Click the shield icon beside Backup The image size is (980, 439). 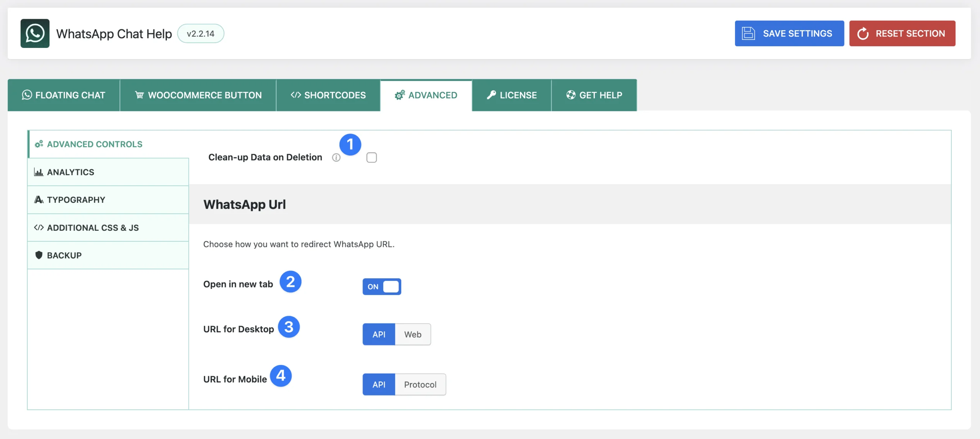pos(39,255)
